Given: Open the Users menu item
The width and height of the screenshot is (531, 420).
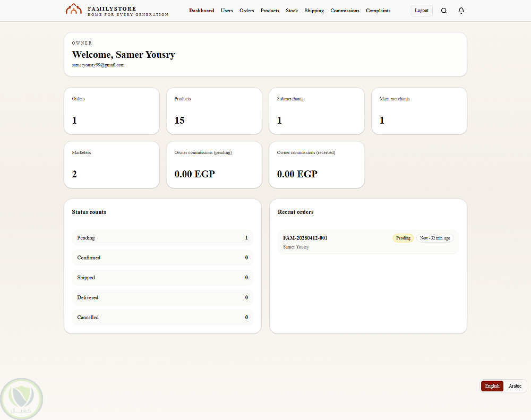Looking at the screenshot, I should coord(227,11).
